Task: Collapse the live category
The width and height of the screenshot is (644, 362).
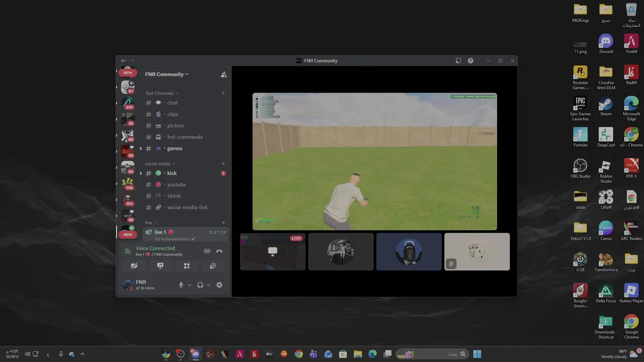Action: 151,223
